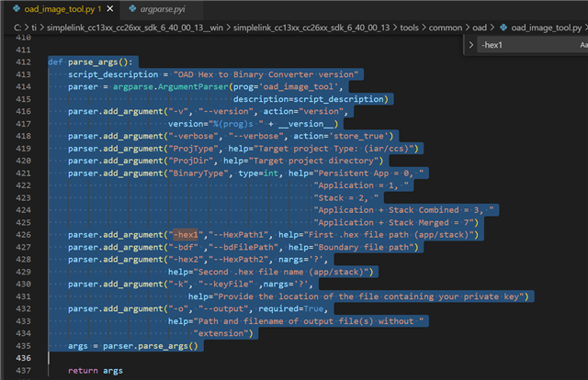
Task: Click the highlighted '-hex1' match in code
Action: [x=186, y=235]
